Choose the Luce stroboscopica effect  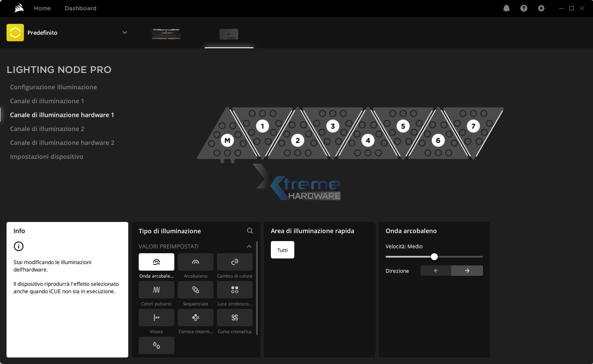click(234, 290)
